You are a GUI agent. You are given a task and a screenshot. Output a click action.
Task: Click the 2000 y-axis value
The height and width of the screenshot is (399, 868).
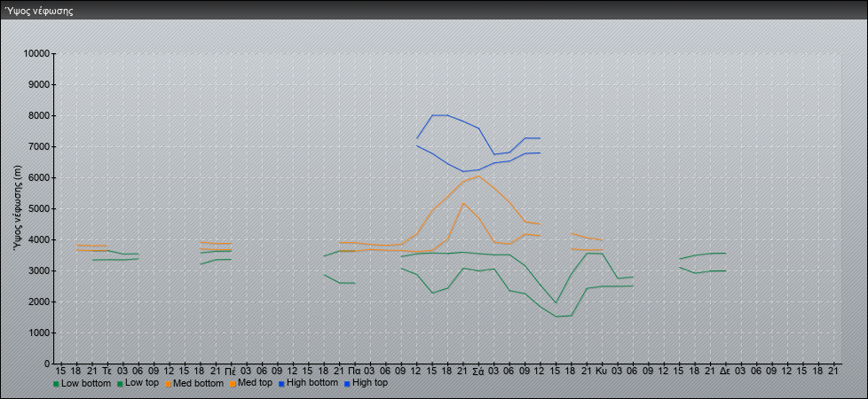pyautogui.click(x=39, y=301)
